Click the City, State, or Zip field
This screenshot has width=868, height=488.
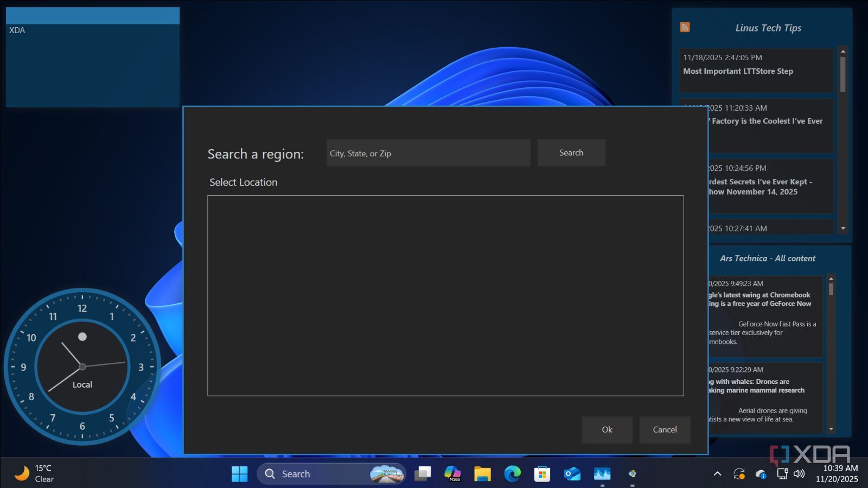click(429, 153)
